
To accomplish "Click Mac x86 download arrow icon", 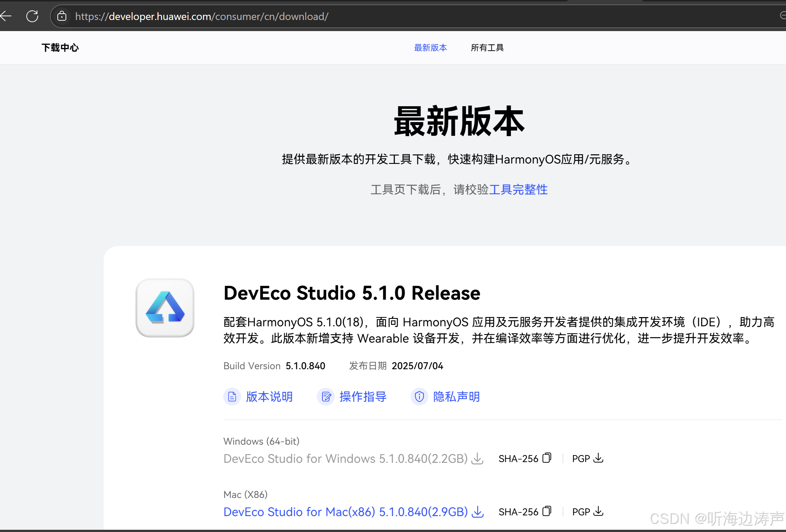I will coord(478,512).
